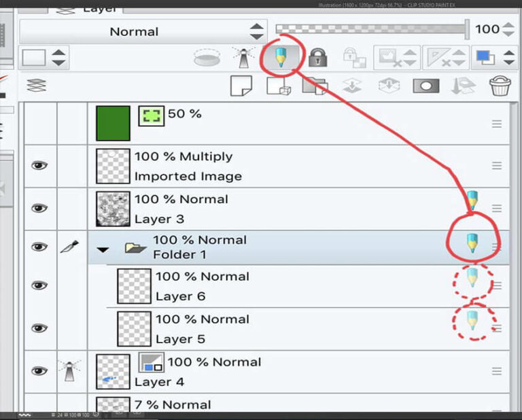Select the Imported Image layer name
This screenshot has height=420, width=522.
tap(188, 177)
